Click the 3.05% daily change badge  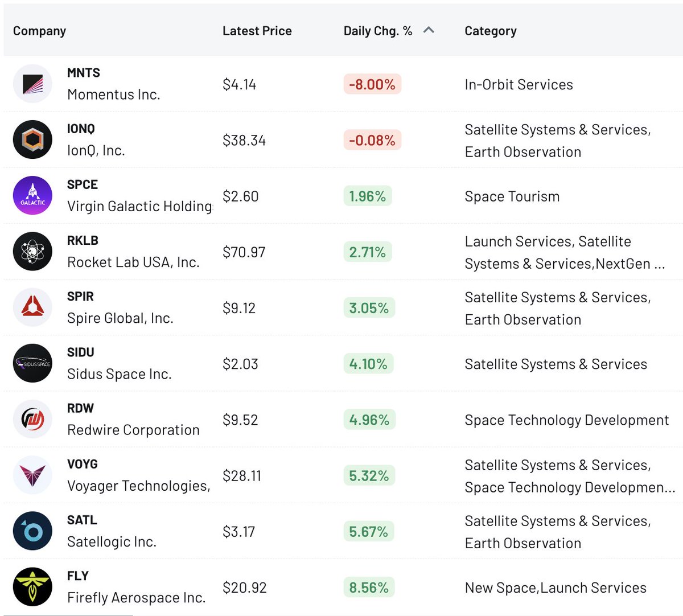[x=369, y=308]
